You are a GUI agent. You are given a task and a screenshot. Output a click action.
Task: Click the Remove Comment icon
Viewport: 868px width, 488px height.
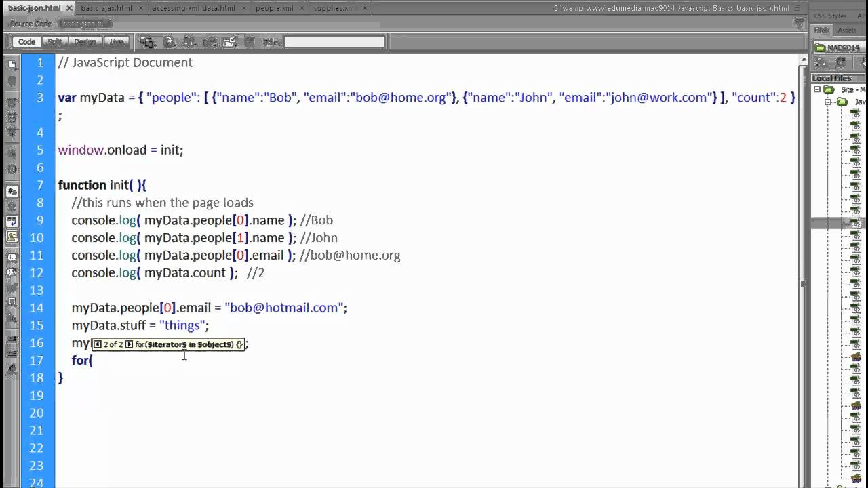[12, 272]
